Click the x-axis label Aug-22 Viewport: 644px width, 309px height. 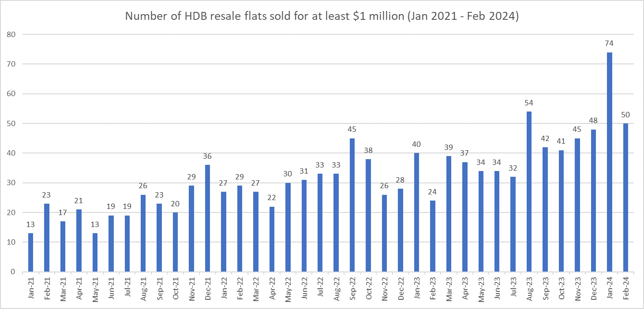point(336,288)
